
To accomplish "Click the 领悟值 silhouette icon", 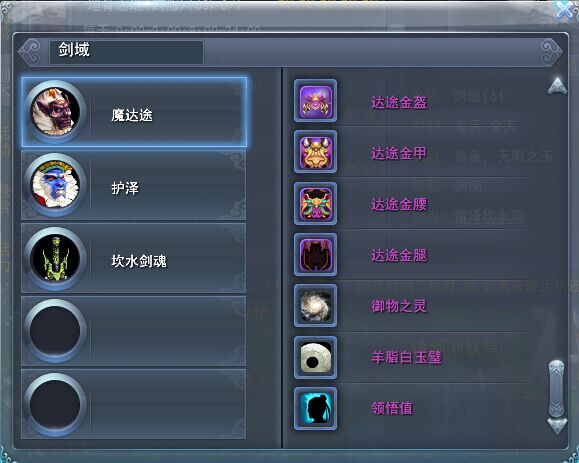I will pyautogui.click(x=315, y=408).
